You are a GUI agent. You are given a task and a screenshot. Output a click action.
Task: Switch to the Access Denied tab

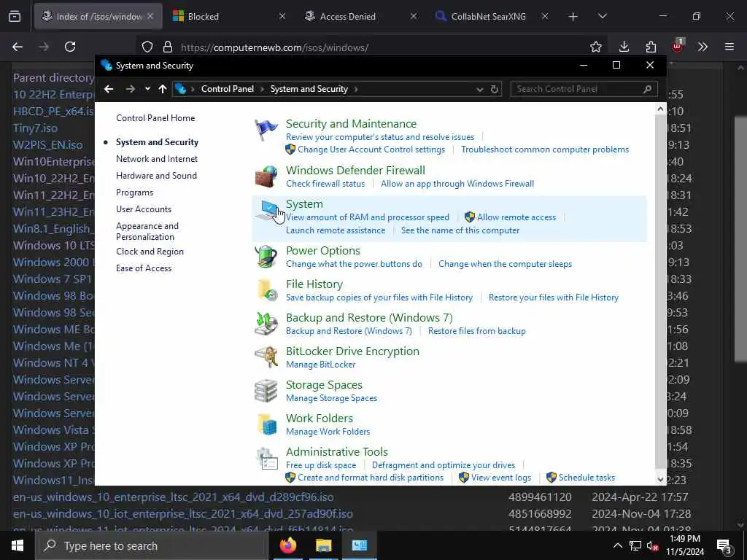click(360, 16)
